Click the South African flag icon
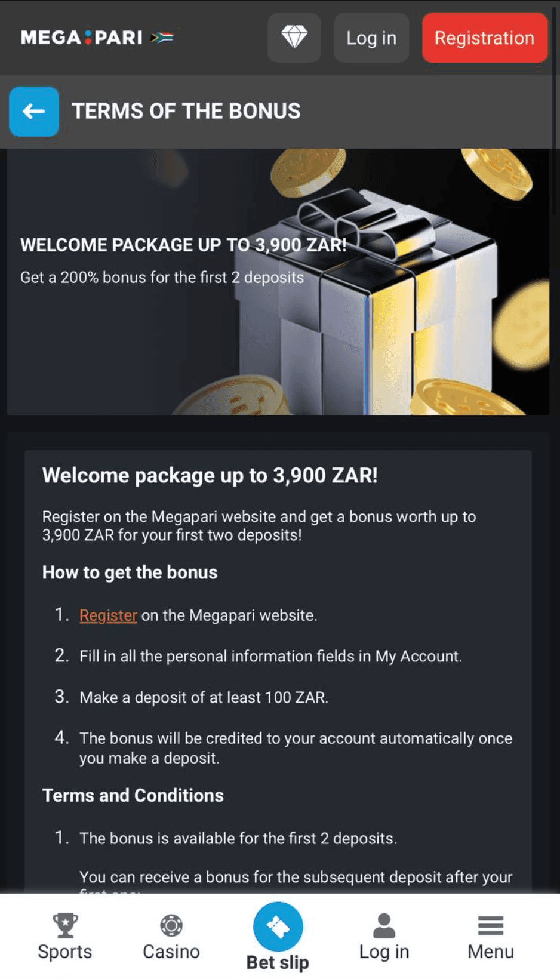Viewport: 560px width, 979px height. (x=162, y=38)
